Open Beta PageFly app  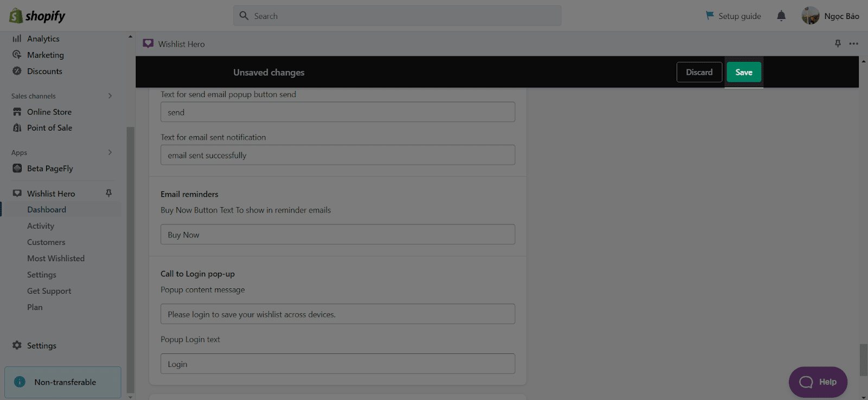click(x=50, y=169)
